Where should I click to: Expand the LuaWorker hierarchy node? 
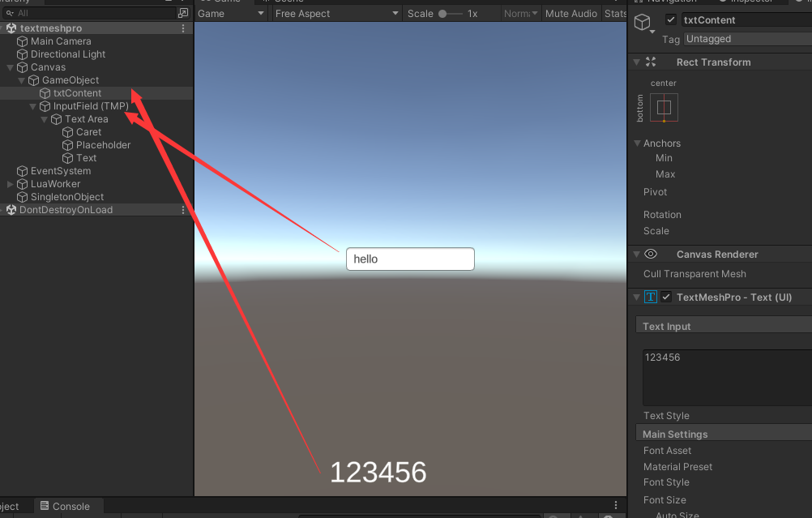click(x=11, y=184)
